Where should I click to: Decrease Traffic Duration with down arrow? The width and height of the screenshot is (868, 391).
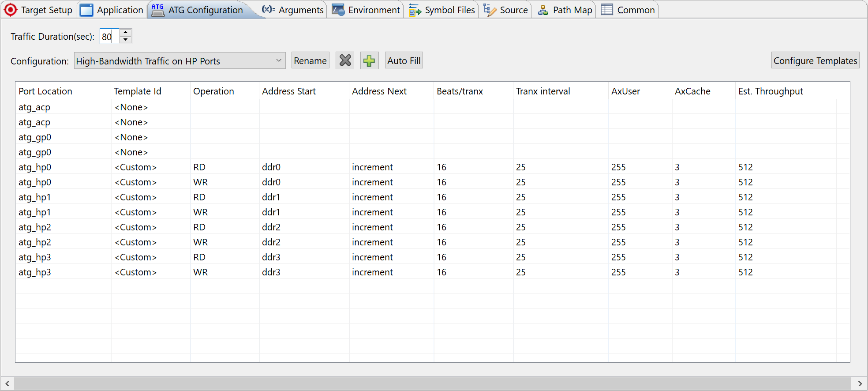(126, 40)
